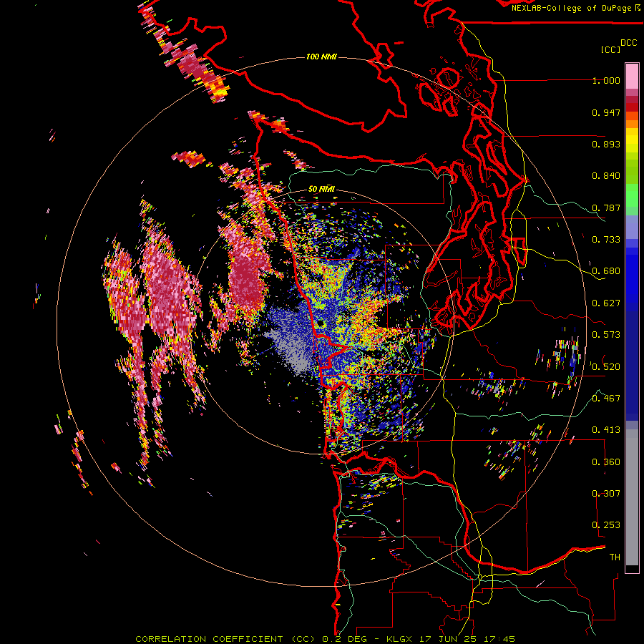This screenshot has height=644, width=644.
Task: Click the 0.307 scale label
Action: (606, 494)
